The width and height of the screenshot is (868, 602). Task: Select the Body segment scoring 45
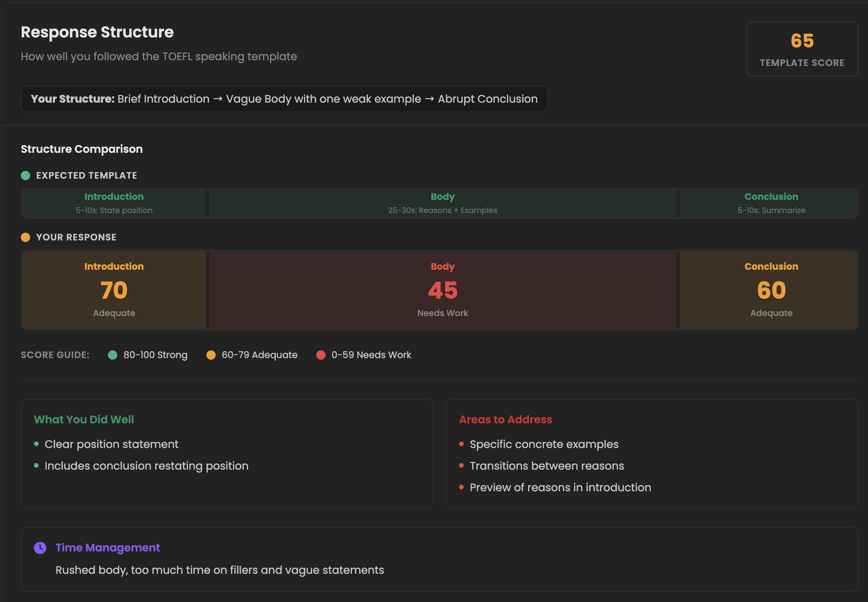coord(442,290)
